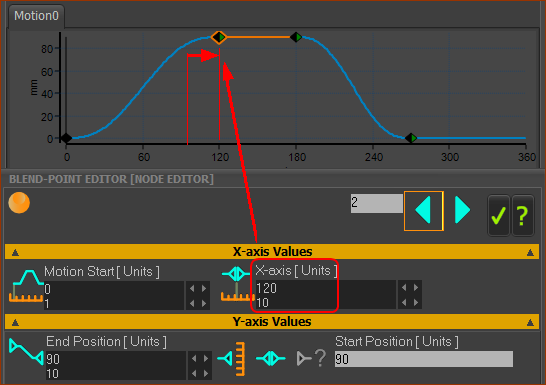Click the Y-axis Values header bar
The image size is (546, 385).
point(272,322)
